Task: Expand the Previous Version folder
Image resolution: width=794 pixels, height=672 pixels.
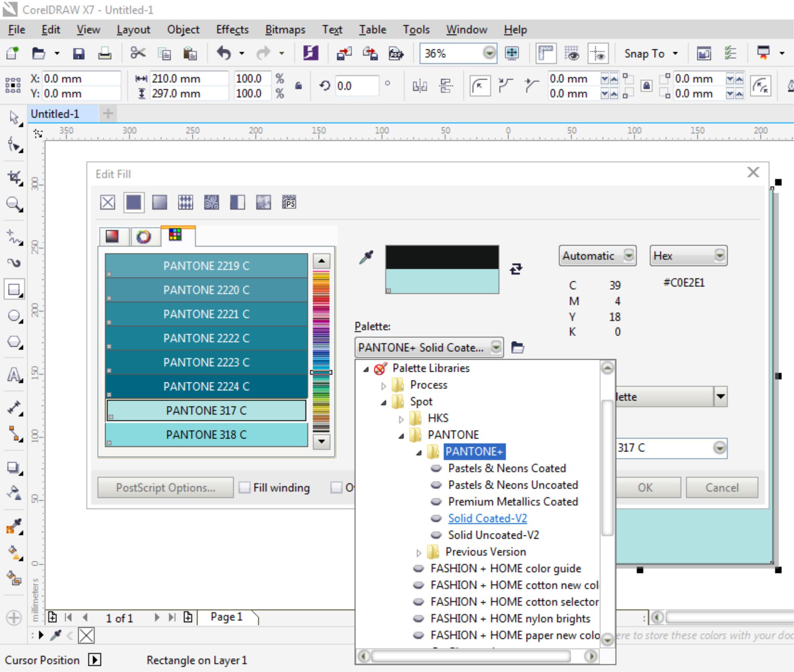Action: tap(419, 552)
